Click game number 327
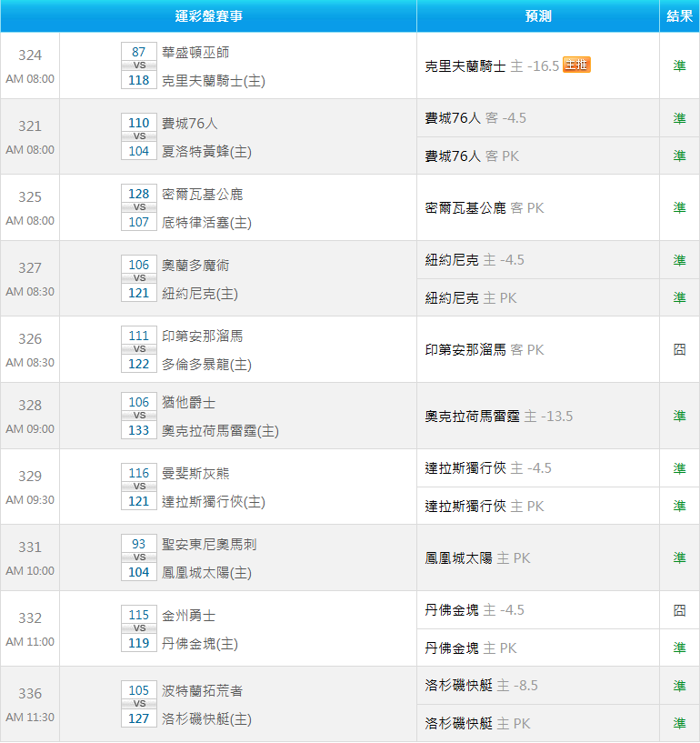700x743 pixels. 30,268
